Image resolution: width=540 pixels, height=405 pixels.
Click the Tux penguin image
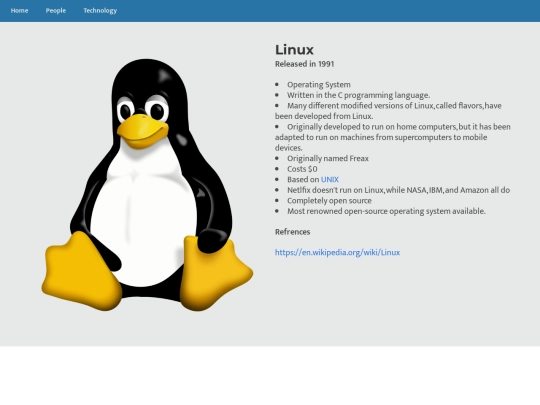147,185
